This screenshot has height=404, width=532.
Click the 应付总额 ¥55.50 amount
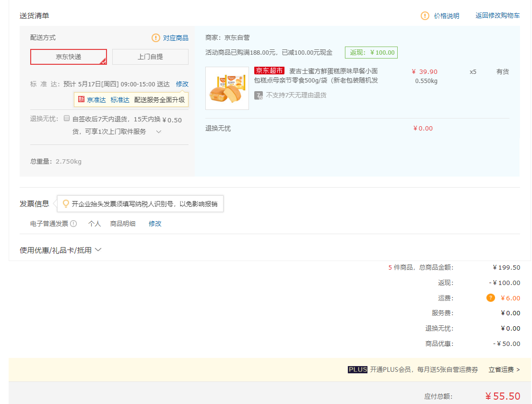pyautogui.click(x=502, y=396)
